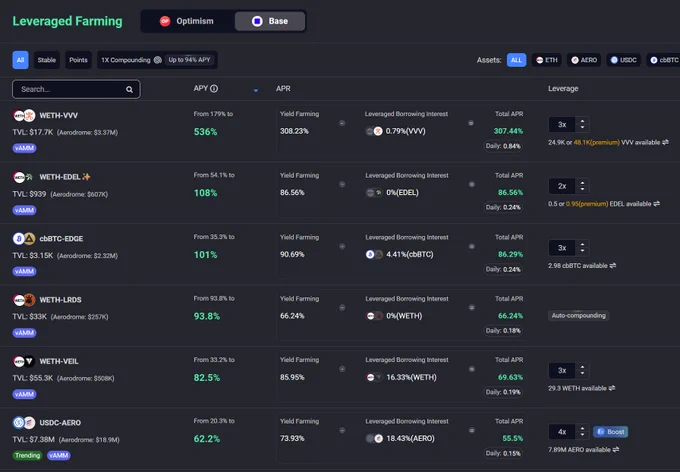Screen dimensions: 680x472
Task: Open the WETH-EDEL farm pair icon
Action: 24,177
